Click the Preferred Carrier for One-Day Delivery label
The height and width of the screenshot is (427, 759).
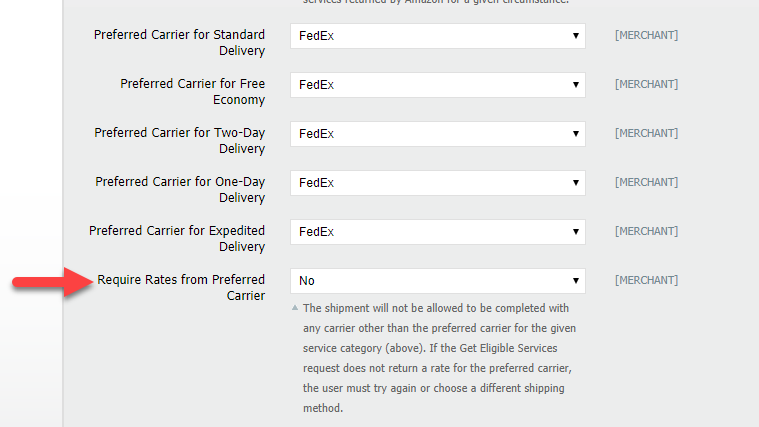pos(180,190)
